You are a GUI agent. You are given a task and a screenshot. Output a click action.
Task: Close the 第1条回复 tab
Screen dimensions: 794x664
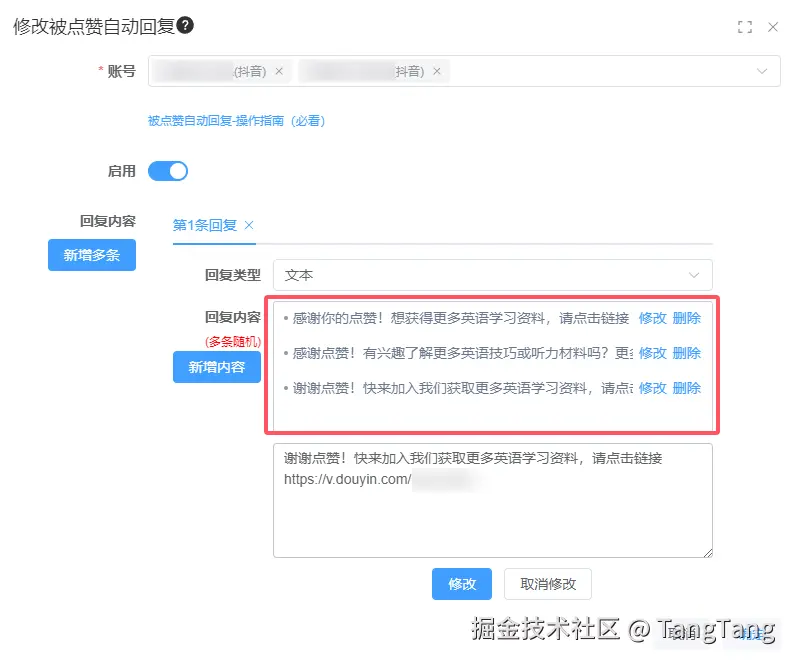pyautogui.click(x=249, y=225)
